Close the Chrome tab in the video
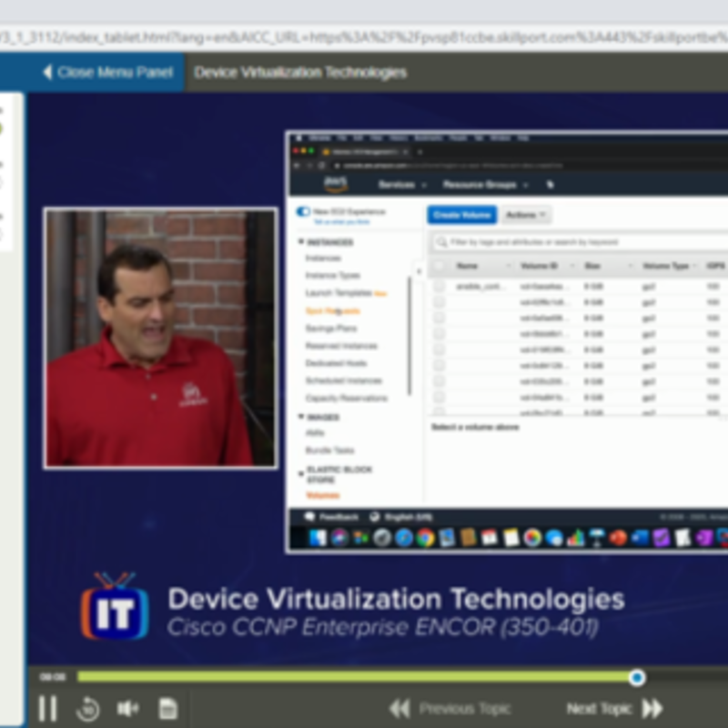728x728 pixels. pos(405,152)
